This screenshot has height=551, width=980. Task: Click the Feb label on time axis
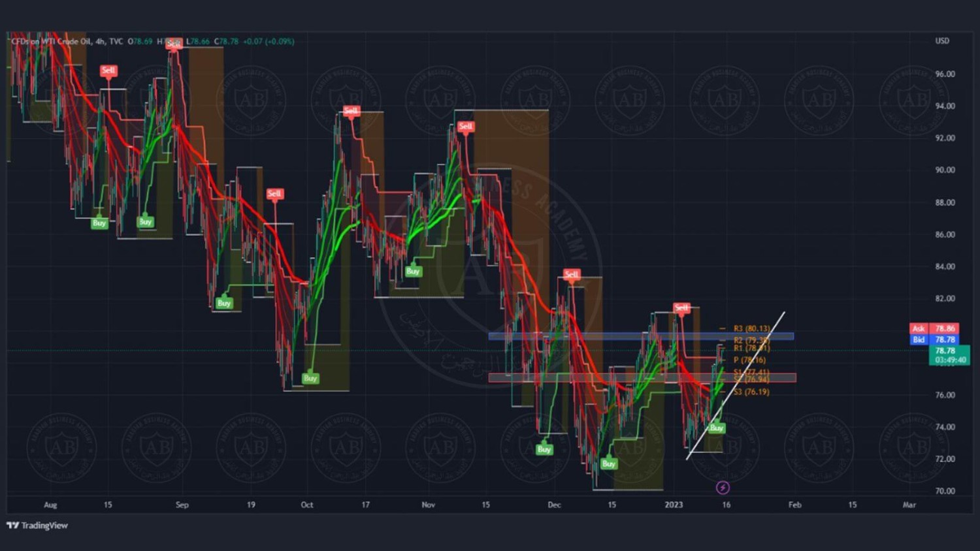794,505
